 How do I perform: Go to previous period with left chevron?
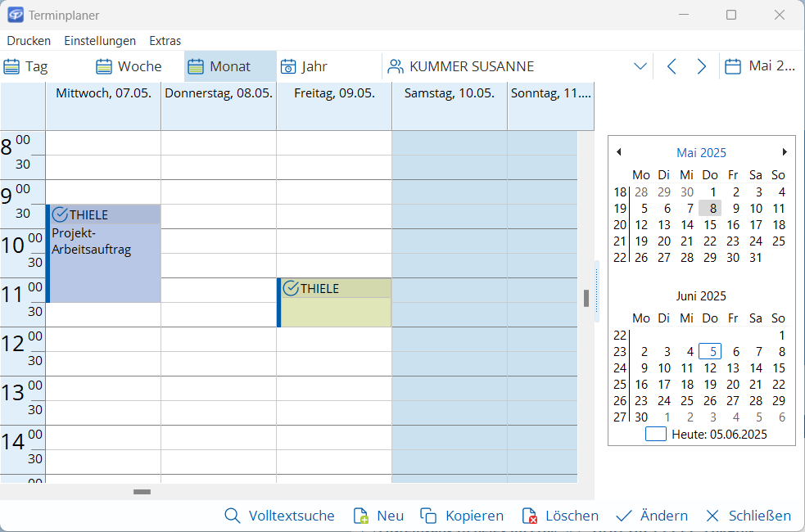coord(672,66)
